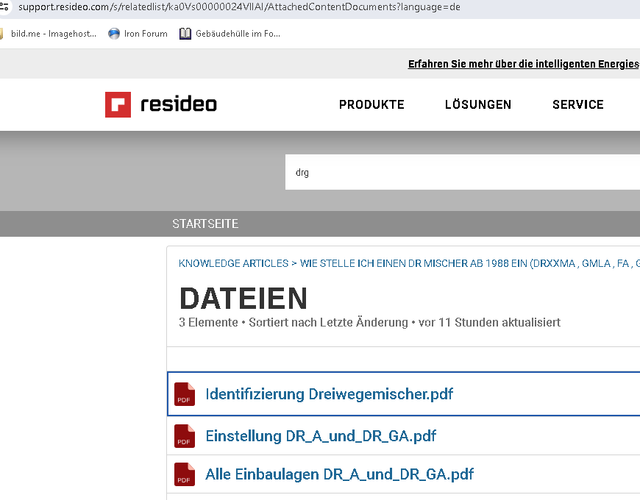Open the Gebäudehülle im Fo... bookmark
Screen dimensions: 640x500
pos(230,33)
